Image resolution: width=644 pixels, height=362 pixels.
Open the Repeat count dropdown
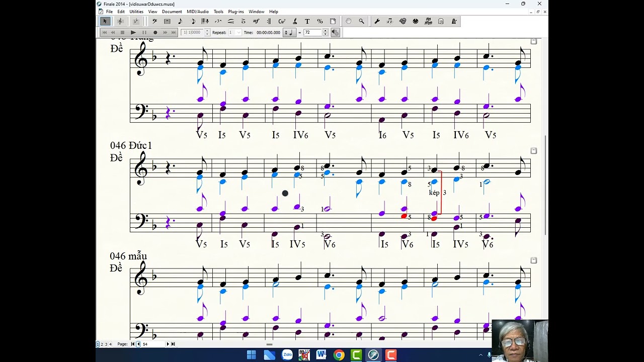point(234,32)
